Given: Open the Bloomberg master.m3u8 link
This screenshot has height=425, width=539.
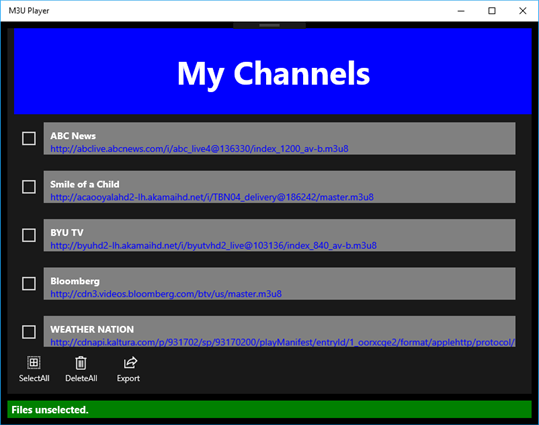Looking at the screenshot, I should click(166, 294).
